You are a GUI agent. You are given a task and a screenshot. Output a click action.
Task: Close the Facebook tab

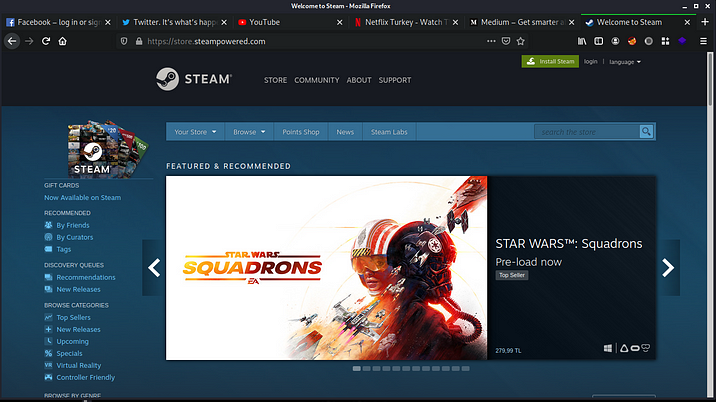click(x=108, y=22)
